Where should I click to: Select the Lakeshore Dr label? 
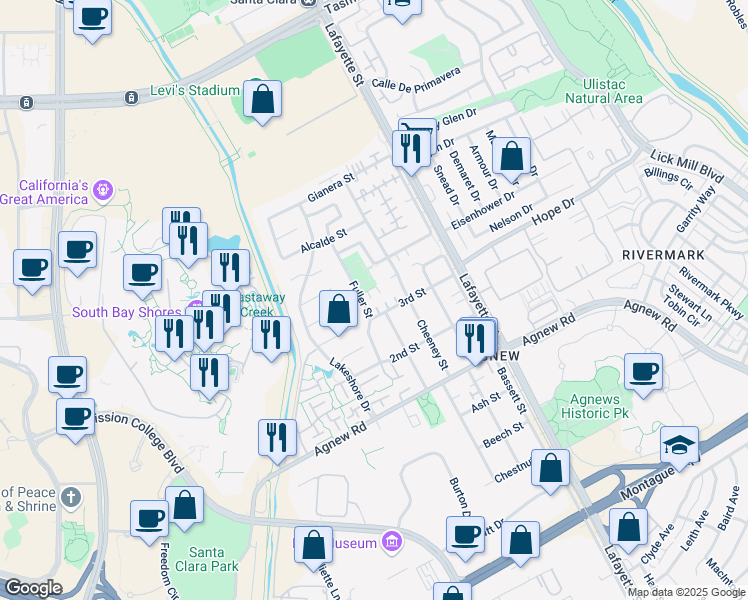(x=350, y=386)
